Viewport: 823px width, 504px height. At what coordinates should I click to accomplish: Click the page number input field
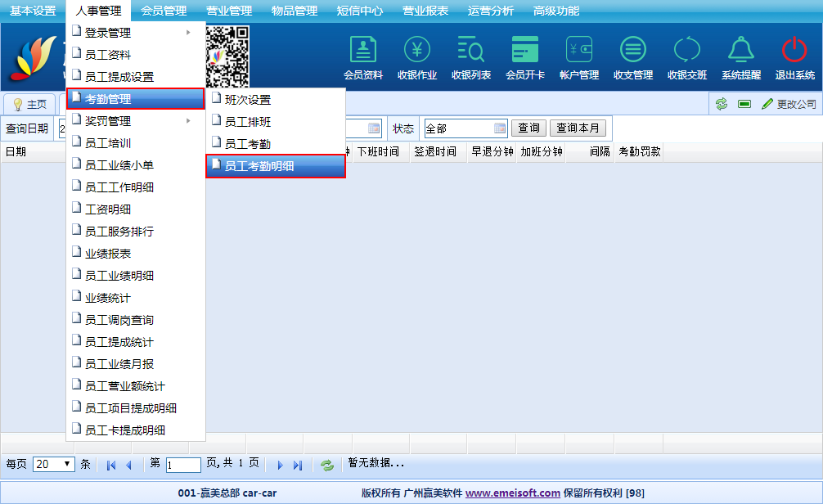point(183,465)
